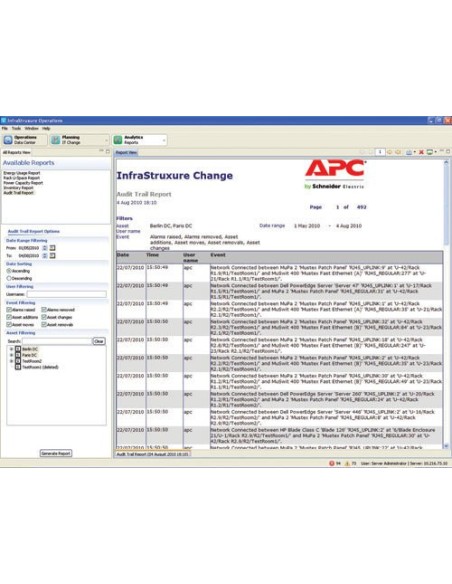
Task: Toggle the Berlin DC asset checkbox
Action: pos(18,349)
